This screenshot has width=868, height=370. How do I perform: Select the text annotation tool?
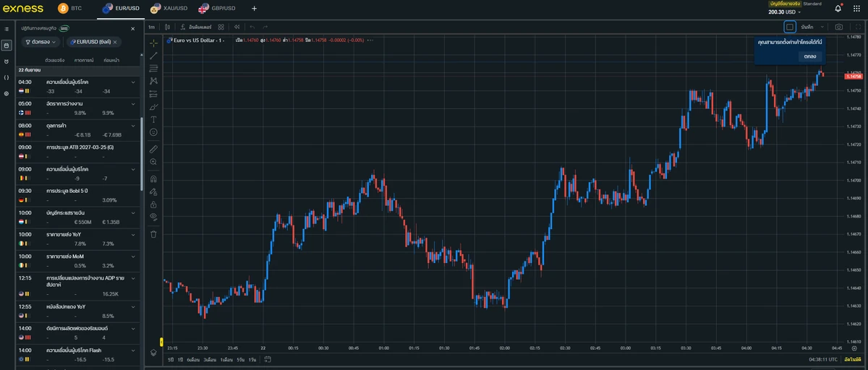click(153, 119)
